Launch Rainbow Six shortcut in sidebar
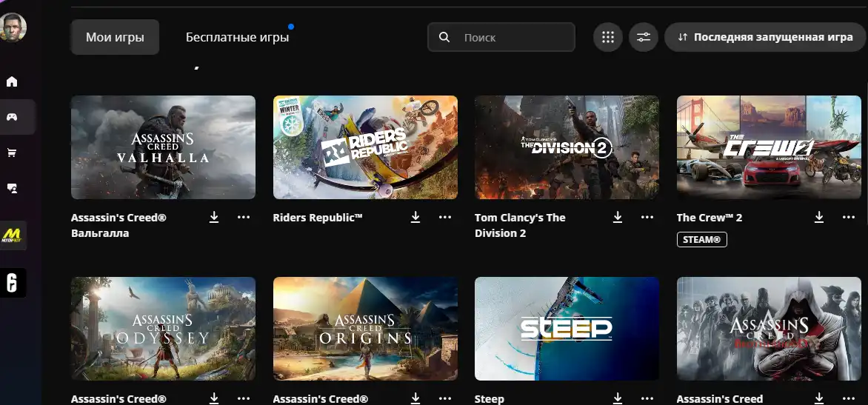Screen dimensions: 868x405 12,284
